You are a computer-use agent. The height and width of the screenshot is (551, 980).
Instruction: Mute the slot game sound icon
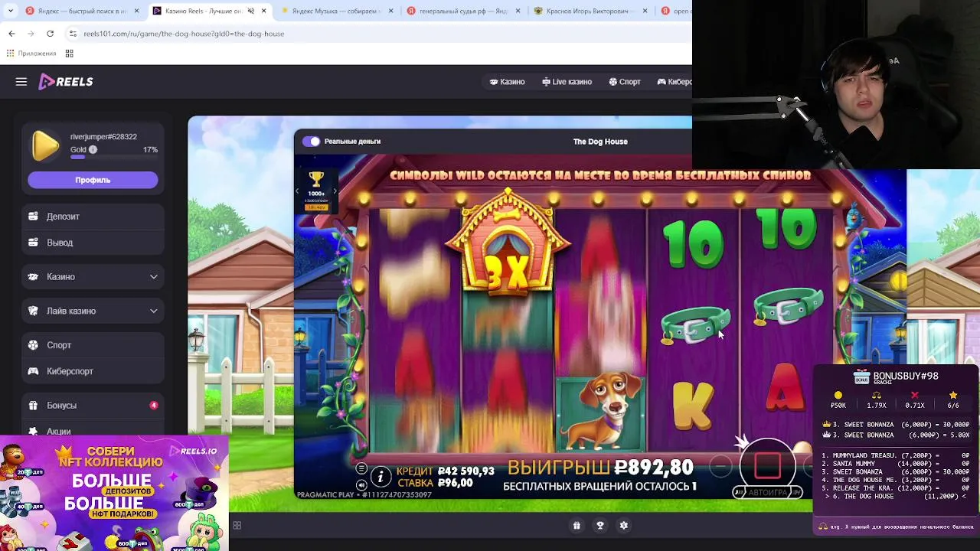361,484
